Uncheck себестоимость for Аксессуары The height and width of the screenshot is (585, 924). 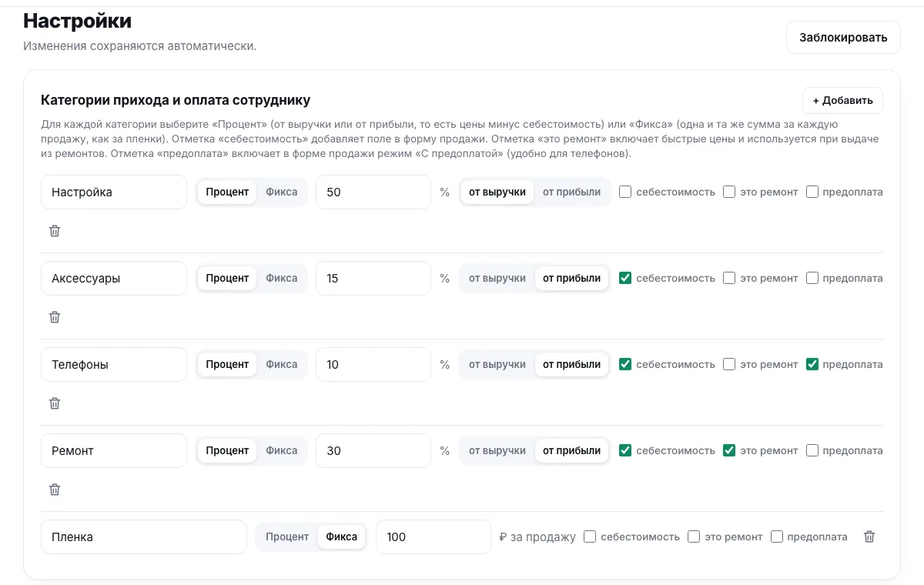pyautogui.click(x=625, y=279)
